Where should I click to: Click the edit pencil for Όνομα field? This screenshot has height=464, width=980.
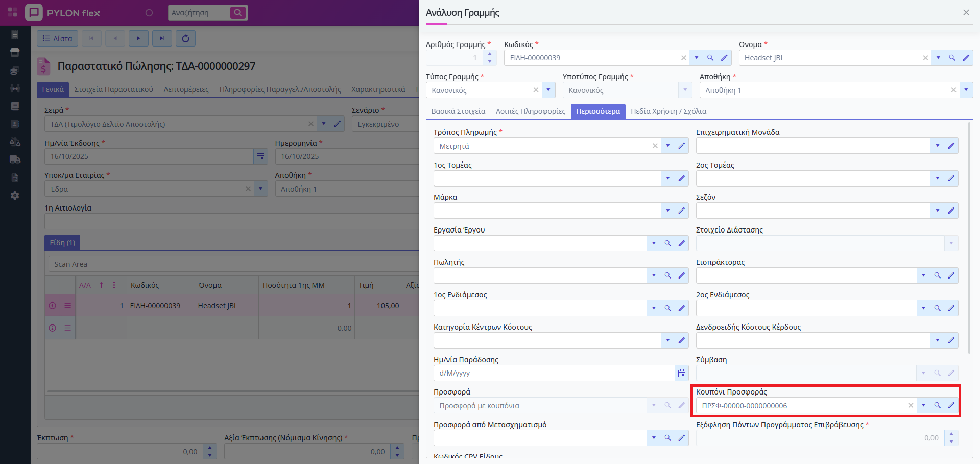(966, 58)
